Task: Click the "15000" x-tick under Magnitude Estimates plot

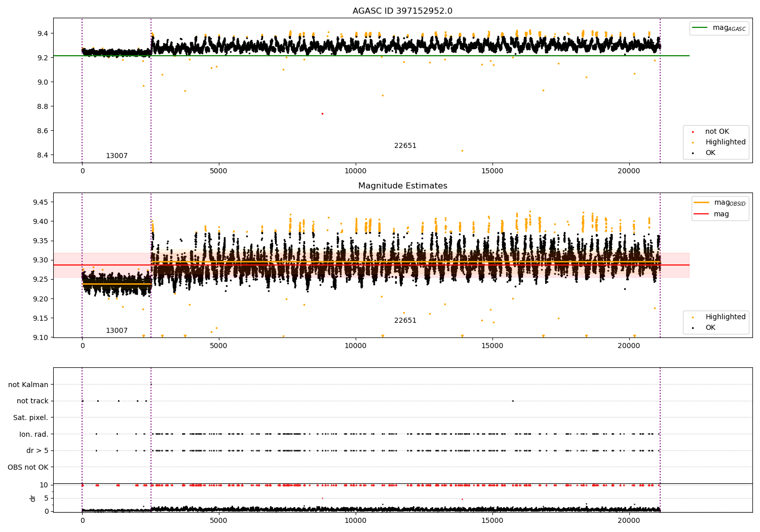Action: pos(492,346)
